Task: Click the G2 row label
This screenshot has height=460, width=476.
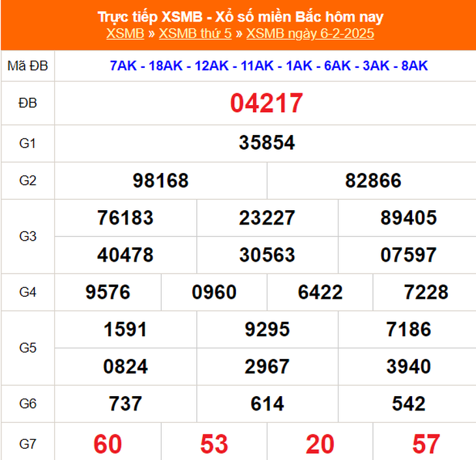Action: tap(27, 181)
